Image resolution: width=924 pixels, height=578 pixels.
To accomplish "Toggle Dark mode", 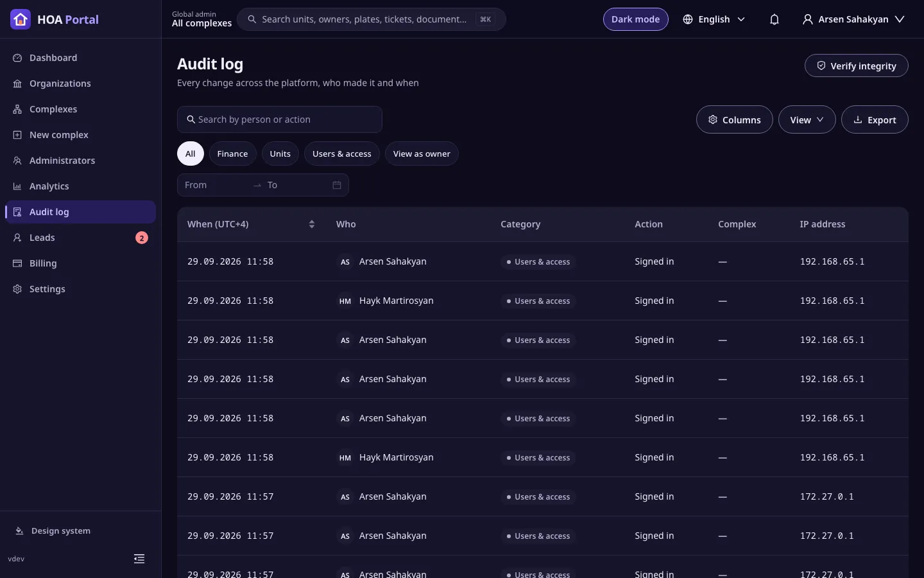I will (635, 19).
